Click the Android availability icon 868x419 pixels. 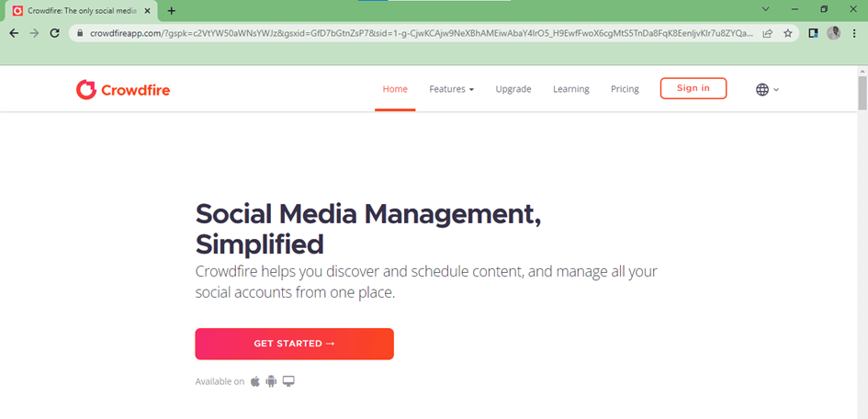pos(271,381)
